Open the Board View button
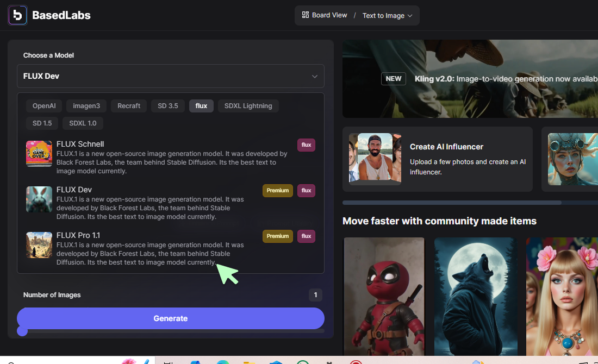Viewport: 598px width, 364px height. [325, 15]
